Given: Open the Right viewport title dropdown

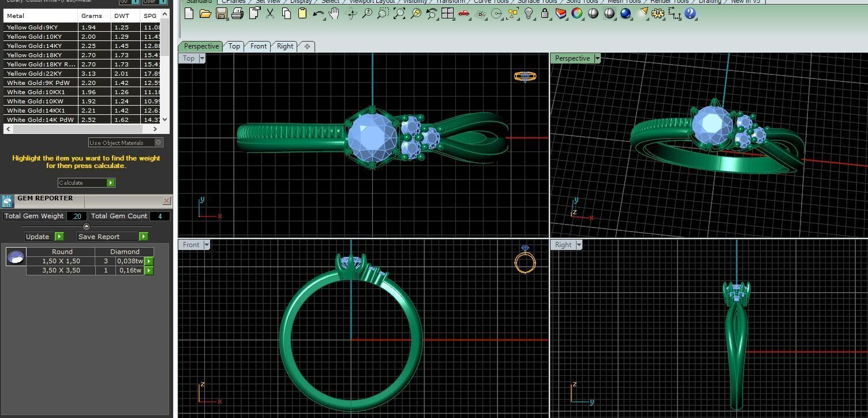Looking at the screenshot, I should (579, 245).
